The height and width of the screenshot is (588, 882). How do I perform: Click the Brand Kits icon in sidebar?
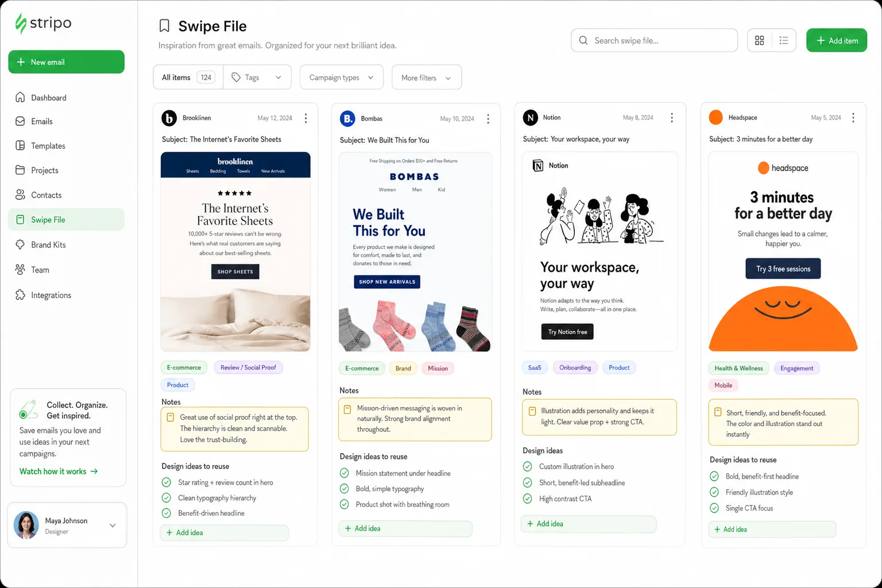tap(20, 245)
